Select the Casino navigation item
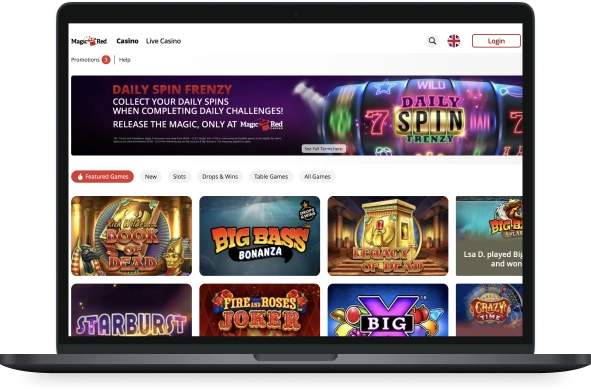591x391 pixels. (127, 41)
